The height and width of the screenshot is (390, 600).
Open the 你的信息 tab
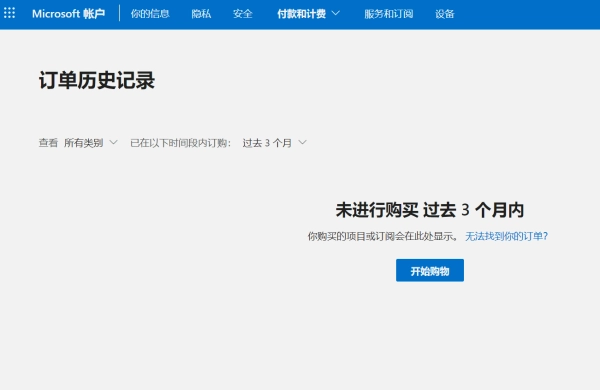click(x=150, y=14)
